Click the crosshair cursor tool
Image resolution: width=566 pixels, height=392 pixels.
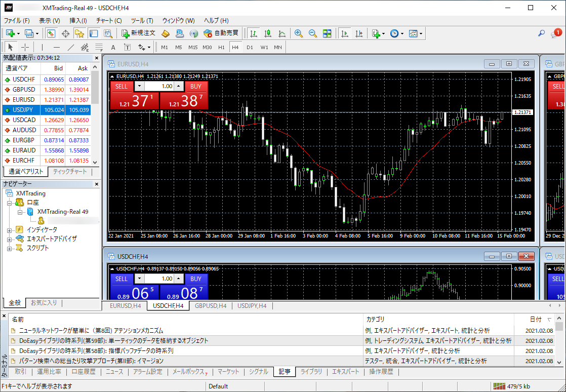point(25,47)
